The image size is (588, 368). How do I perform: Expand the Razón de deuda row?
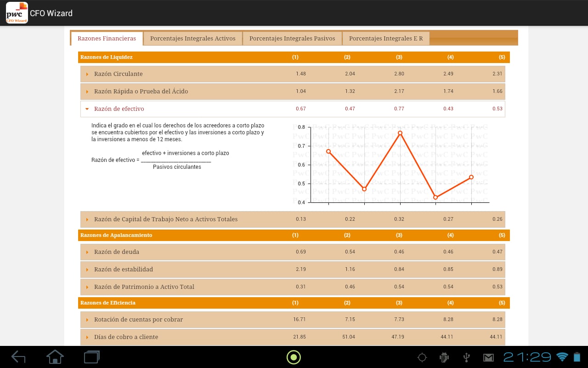pos(293,252)
